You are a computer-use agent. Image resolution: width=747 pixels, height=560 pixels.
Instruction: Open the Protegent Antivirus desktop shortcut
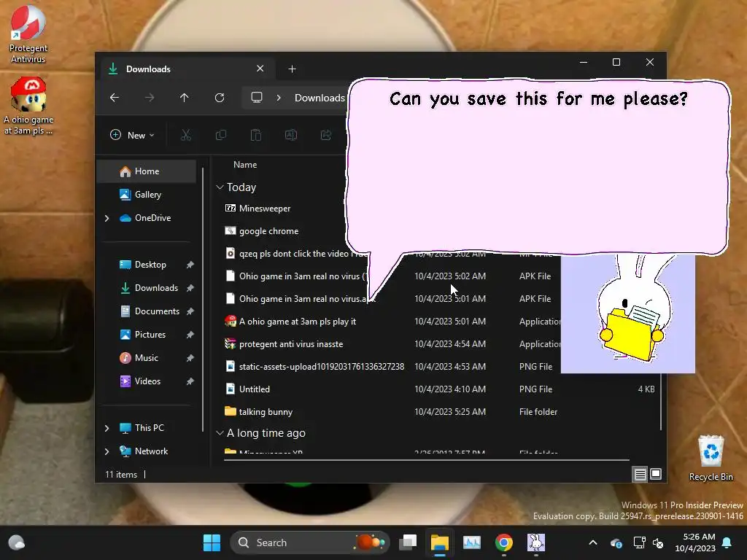28,34
